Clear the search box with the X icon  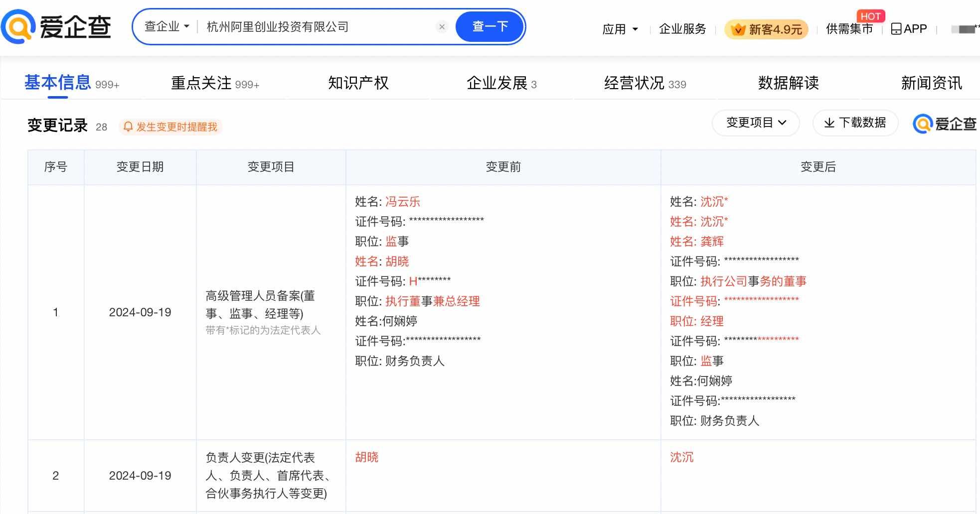coord(442,27)
